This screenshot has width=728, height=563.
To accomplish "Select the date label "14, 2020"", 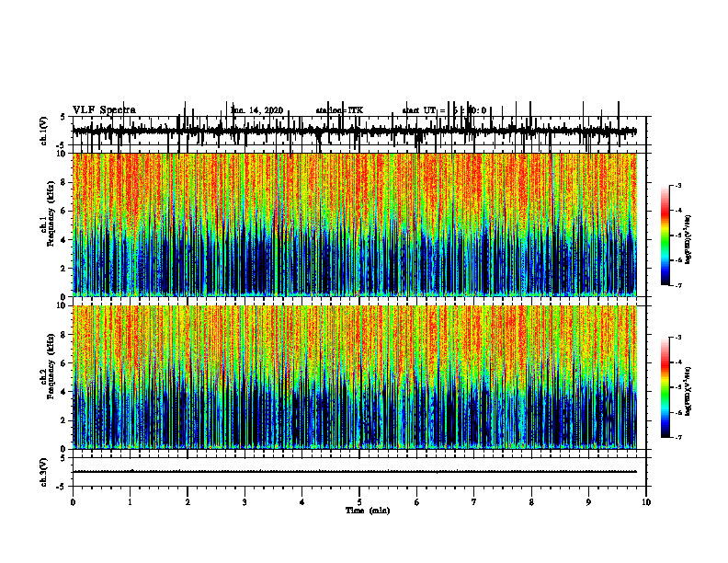I will [264, 110].
